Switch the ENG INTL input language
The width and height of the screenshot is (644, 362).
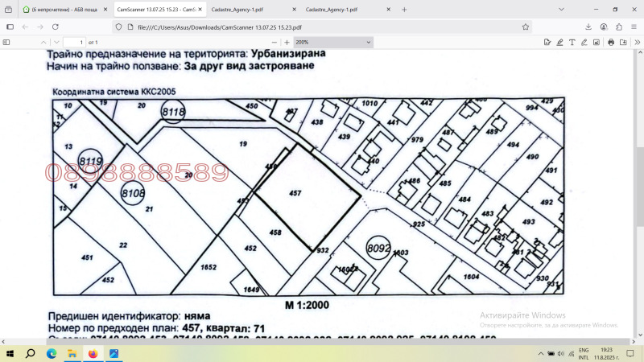(584, 354)
